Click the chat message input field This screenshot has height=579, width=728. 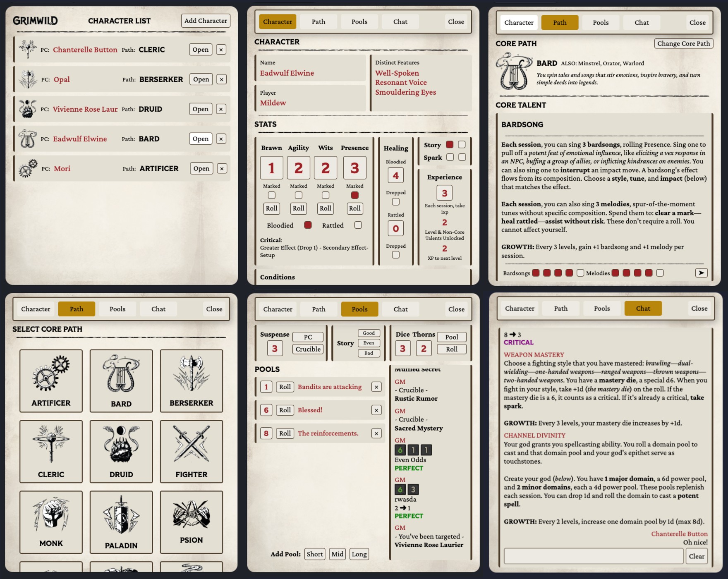click(x=593, y=556)
